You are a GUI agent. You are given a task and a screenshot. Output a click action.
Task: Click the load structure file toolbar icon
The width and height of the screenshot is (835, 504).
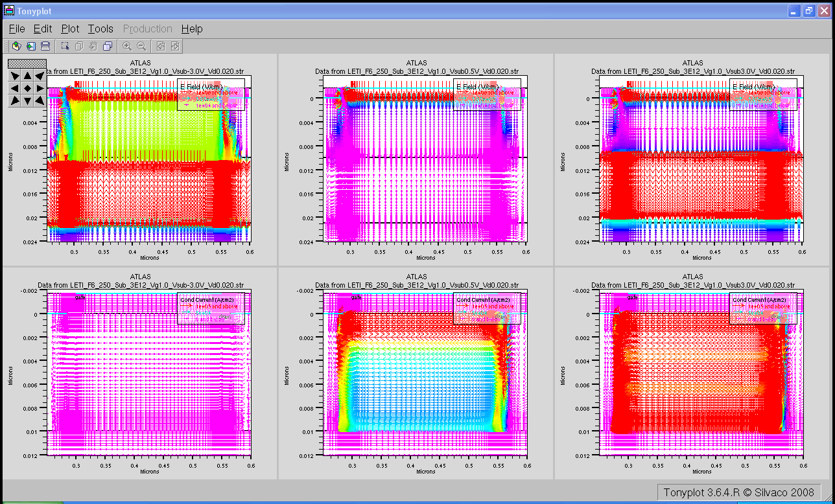(17, 46)
